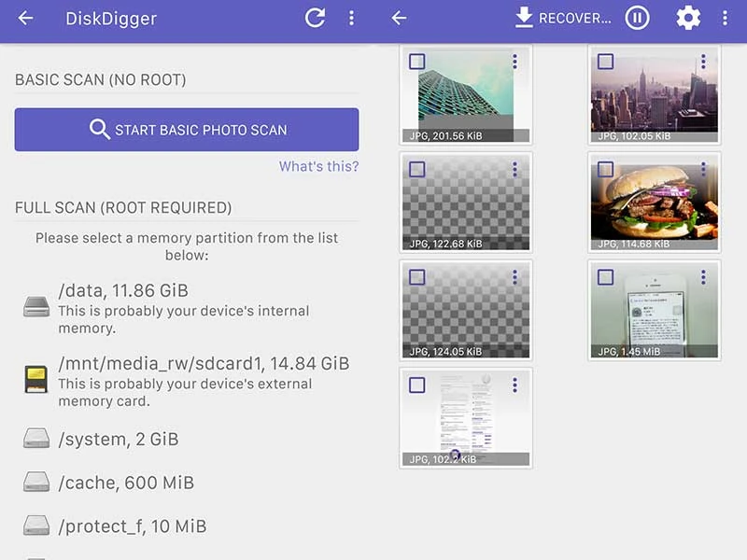Click the Recover download button

coord(563,19)
